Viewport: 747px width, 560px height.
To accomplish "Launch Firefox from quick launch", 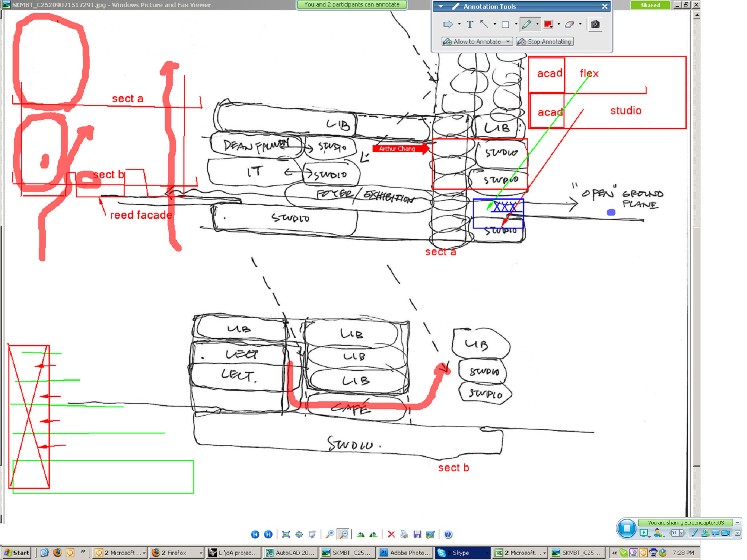I will pyautogui.click(x=57, y=553).
